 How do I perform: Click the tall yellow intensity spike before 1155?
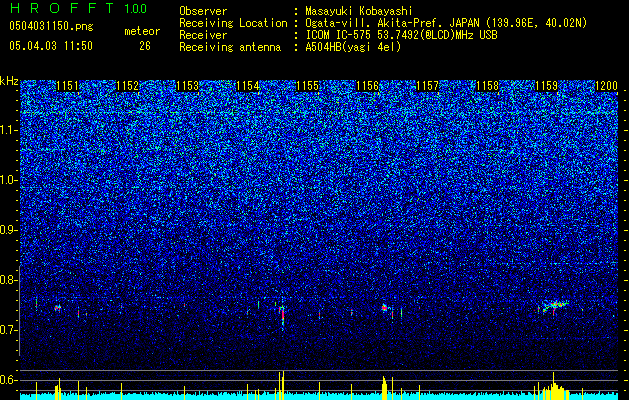point(282,385)
